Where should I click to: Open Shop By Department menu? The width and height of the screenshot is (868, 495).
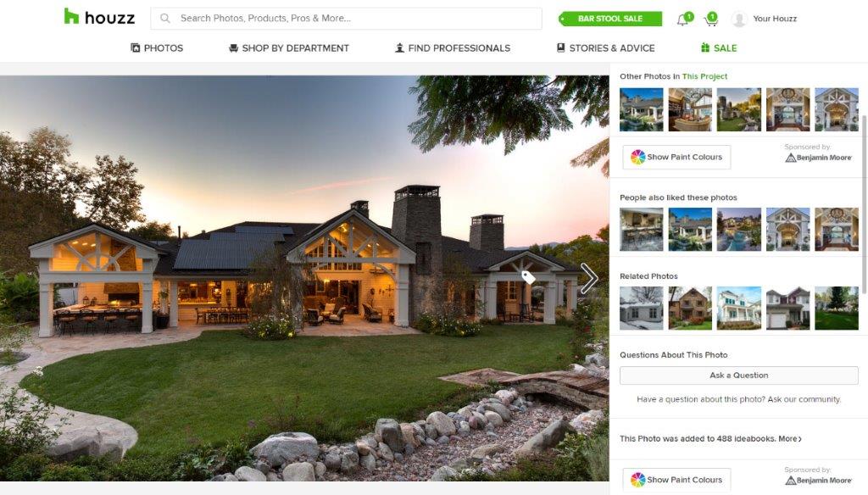click(289, 48)
